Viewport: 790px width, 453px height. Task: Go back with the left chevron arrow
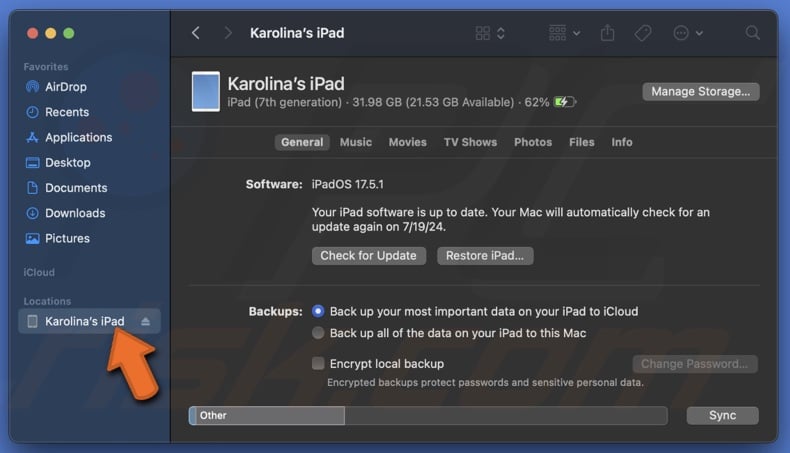196,33
